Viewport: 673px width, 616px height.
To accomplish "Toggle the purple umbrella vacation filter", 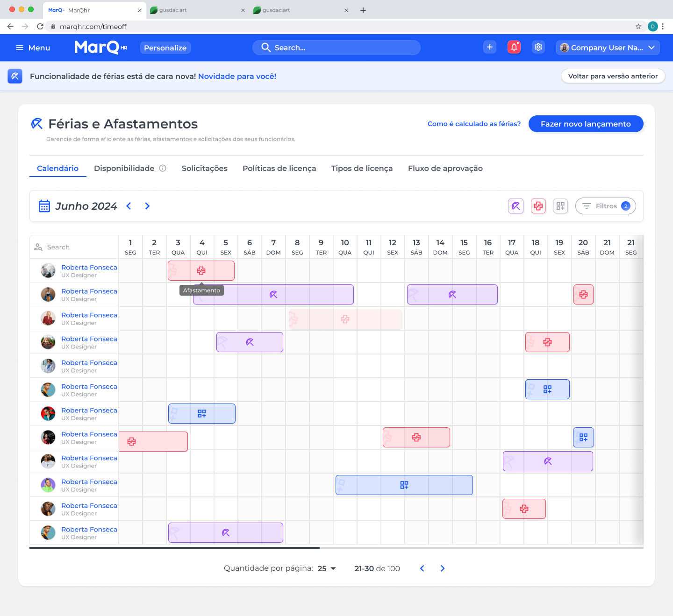I will click(x=515, y=206).
